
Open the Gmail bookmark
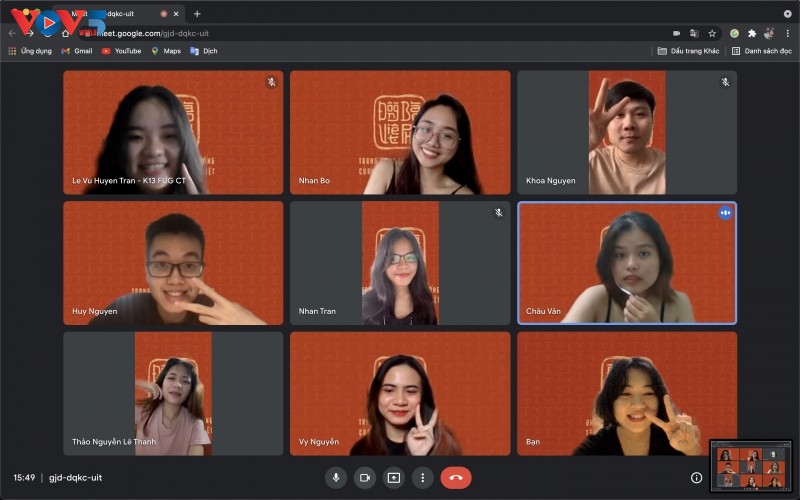pyautogui.click(x=77, y=51)
